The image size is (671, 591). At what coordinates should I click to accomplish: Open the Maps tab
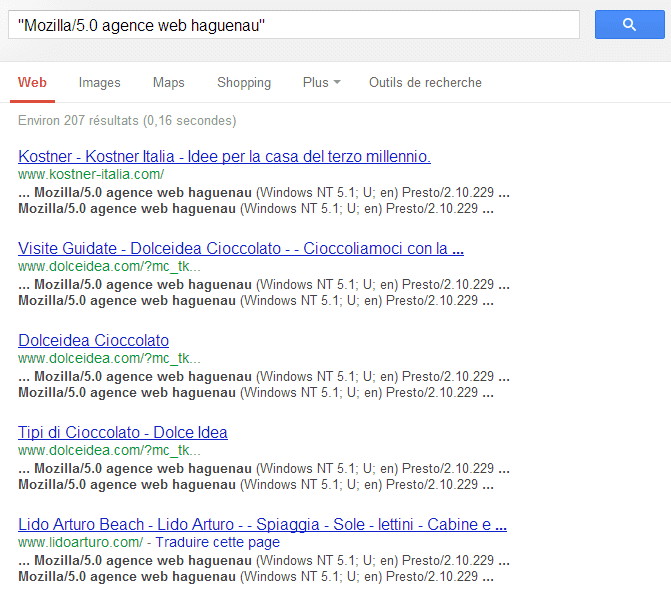tap(169, 82)
